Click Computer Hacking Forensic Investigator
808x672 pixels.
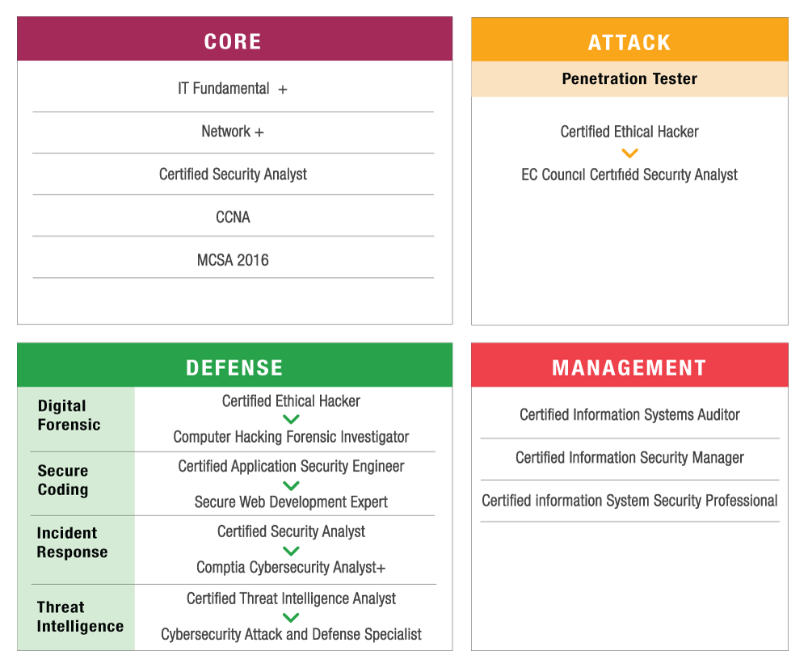pos(291,437)
